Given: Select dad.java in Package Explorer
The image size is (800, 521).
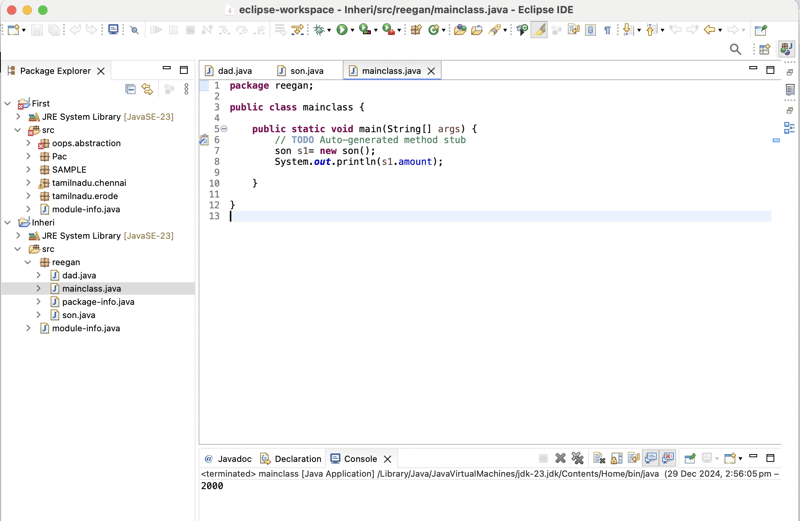Looking at the screenshot, I should (x=79, y=275).
